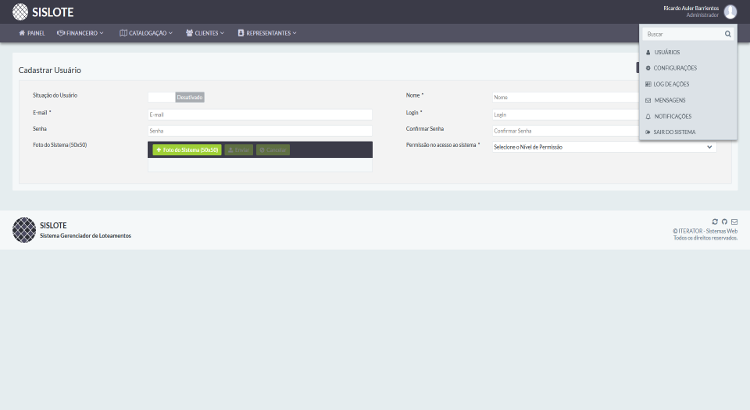Viewport: 750px width, 410px height.
Task: Click the refresh icon in the footer
Action: (715, 222)
